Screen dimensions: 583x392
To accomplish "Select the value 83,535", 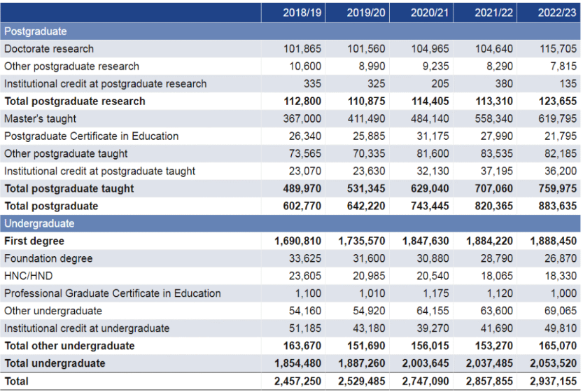I will (497, 153).
